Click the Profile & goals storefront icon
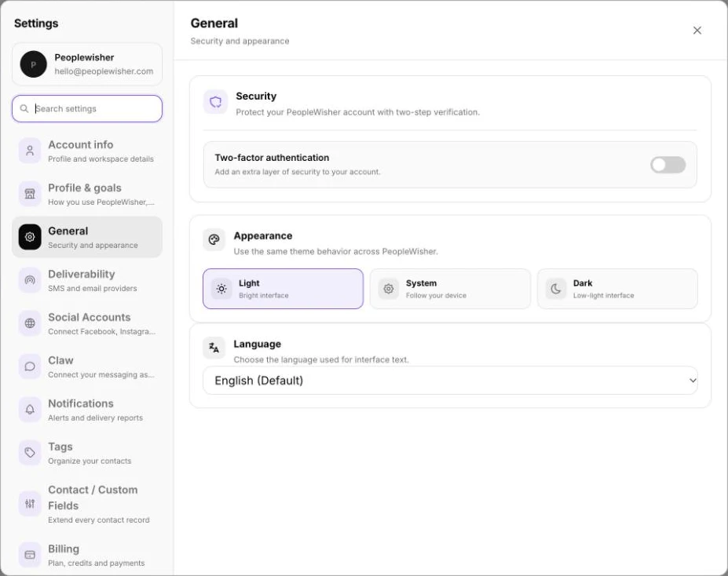The height and width of the screenshot is (576, 728). [x=30, y=194]
